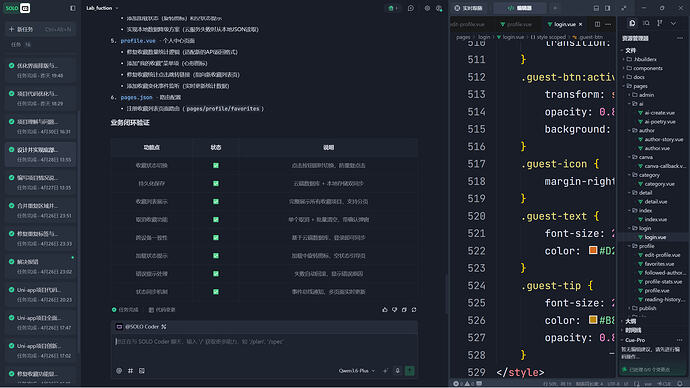Click the yellow color swatch on line 526
The height and width of the screenshot is (388, 690).
tap(593, 320)
